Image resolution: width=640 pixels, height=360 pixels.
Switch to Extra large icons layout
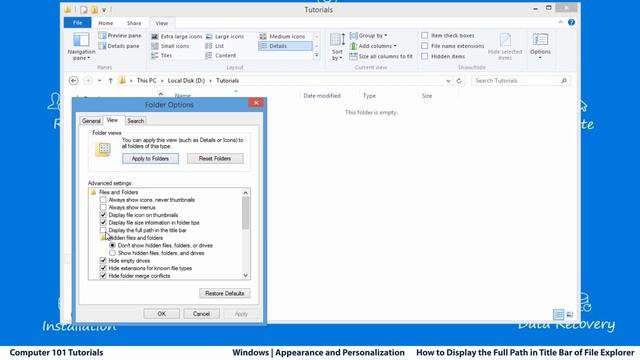[x=176, y=36]
